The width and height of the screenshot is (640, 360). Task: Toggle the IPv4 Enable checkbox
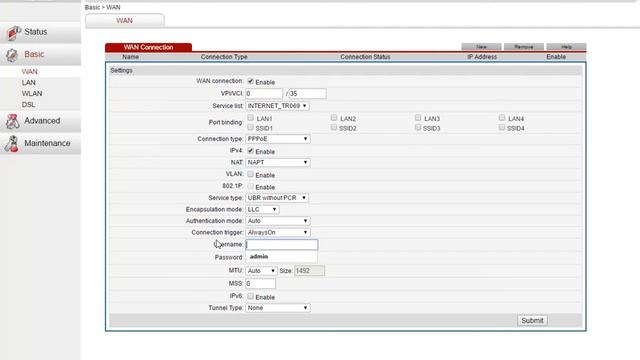[x=251, y=151]
